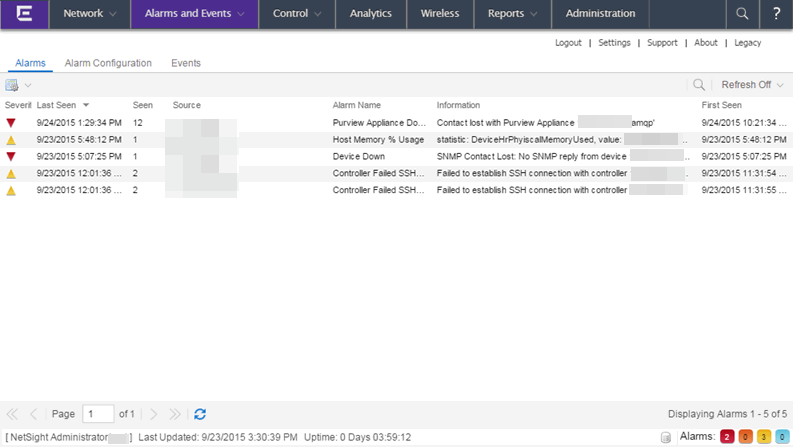Open the global search magnifier in the top bar
This screenshot has height=447, width=793.
click(x=742, y=14)
